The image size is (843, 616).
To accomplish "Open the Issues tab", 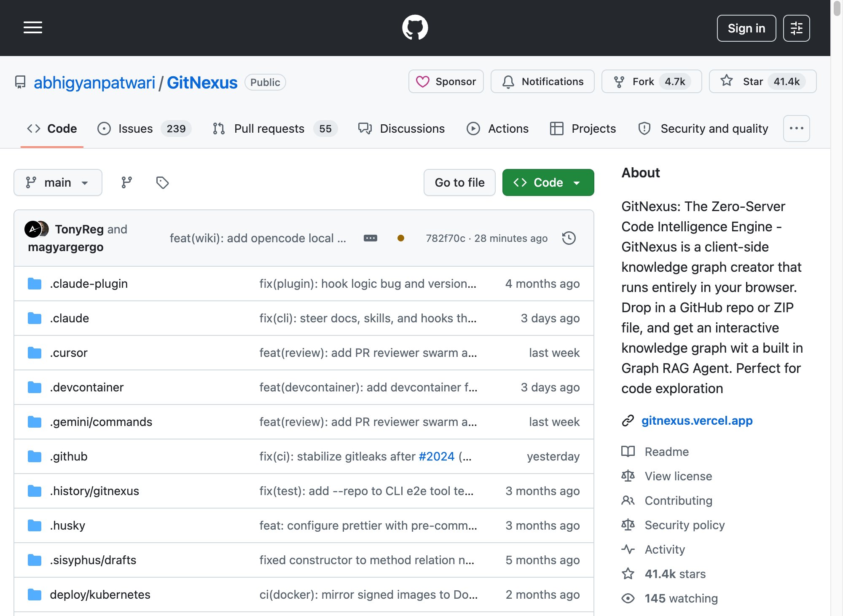I will point(145,129).
